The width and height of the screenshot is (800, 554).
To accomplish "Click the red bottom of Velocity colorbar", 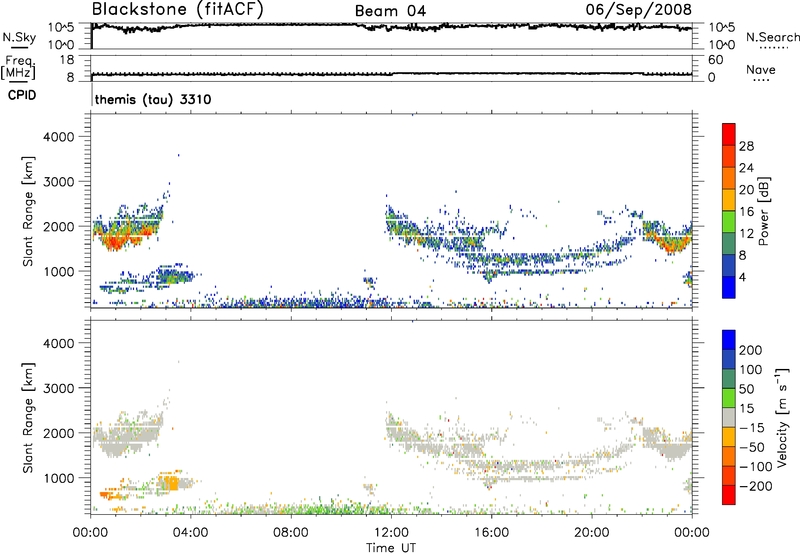I will pyautogui.click(x=729, y=495).
